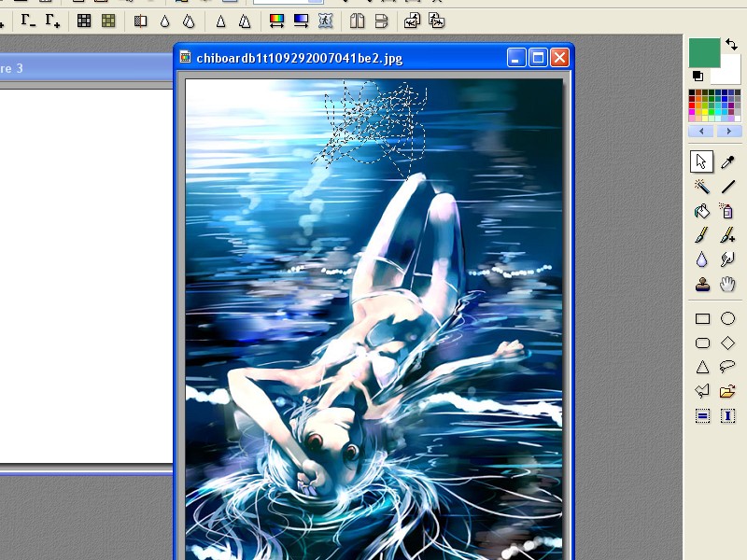The image size is (747, 560).
Task: Minimize the chiboardb1t109292007041be2.jpg window
Action: point(516,58)
